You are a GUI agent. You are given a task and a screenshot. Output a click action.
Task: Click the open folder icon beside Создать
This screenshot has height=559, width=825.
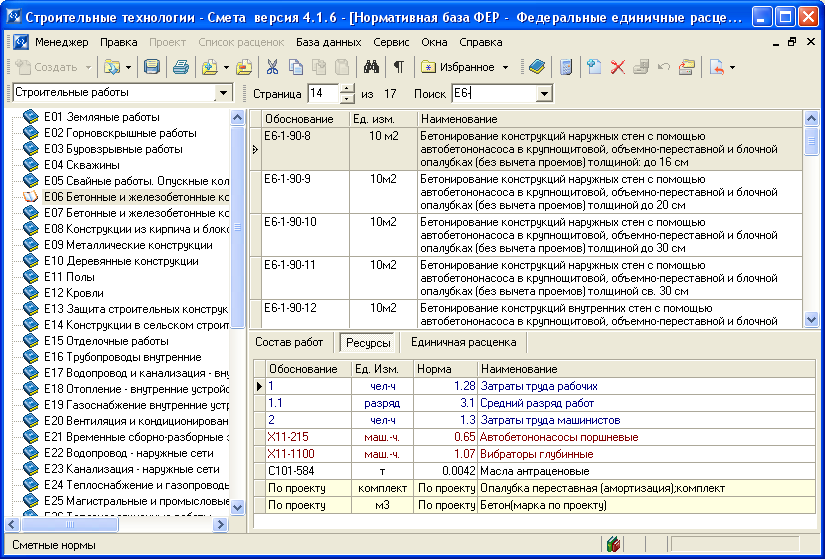point(112,67)
